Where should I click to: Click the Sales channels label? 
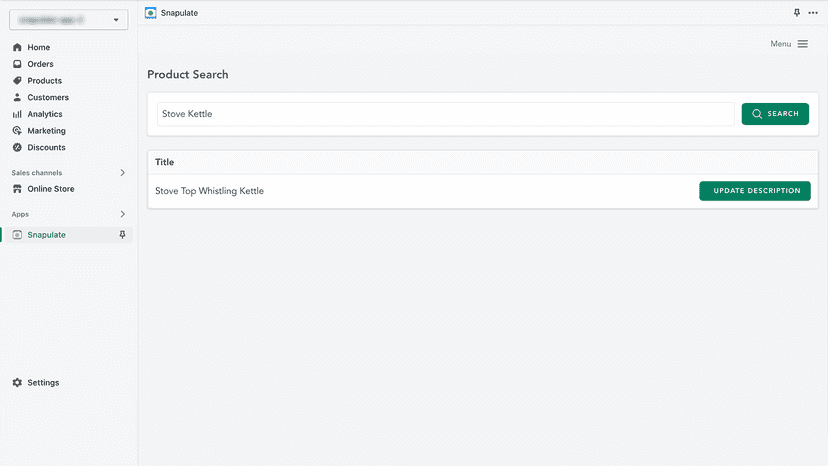[37, 173]
